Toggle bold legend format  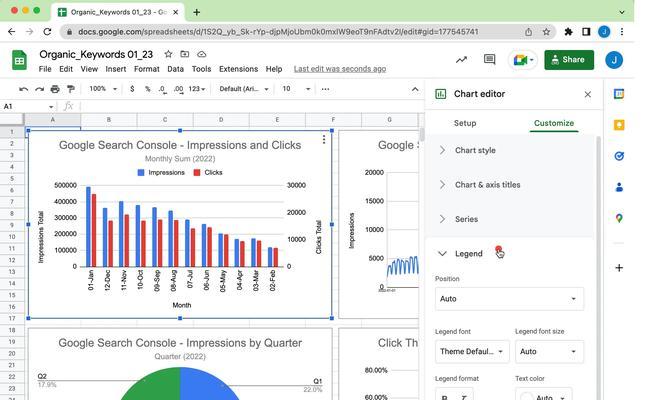tap(445, 397)
